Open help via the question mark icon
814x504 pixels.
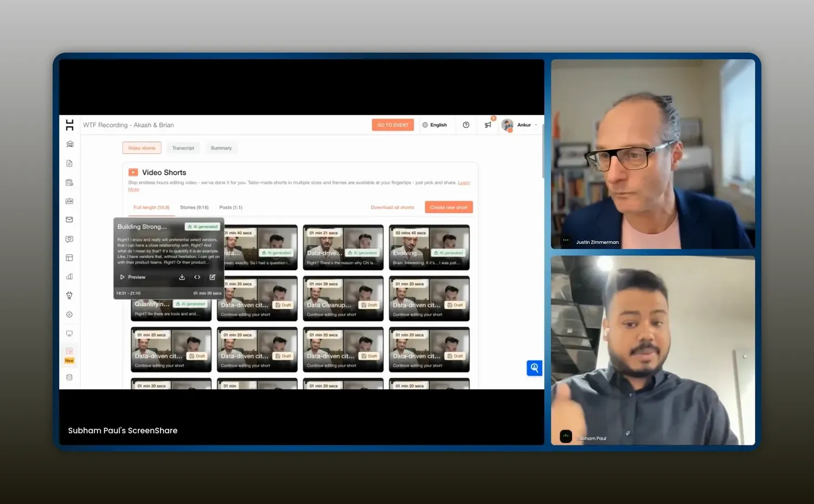(x=466, y=125)
